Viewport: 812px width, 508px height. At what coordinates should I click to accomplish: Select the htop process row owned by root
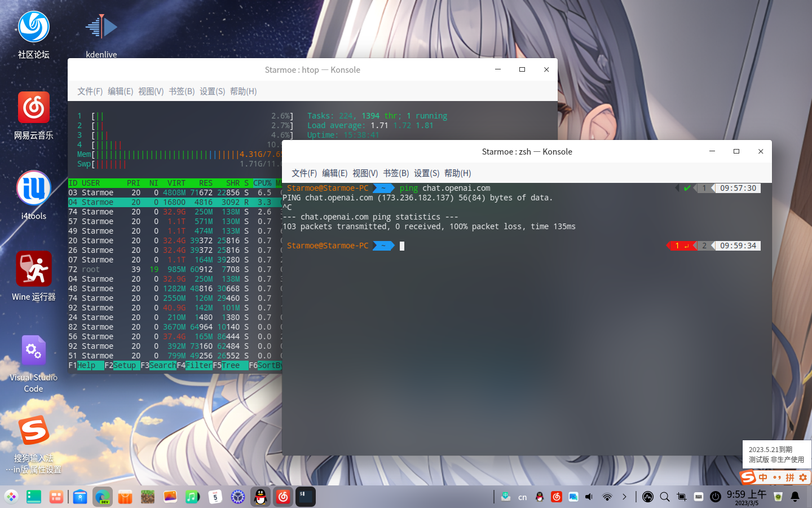click(175, 269)
